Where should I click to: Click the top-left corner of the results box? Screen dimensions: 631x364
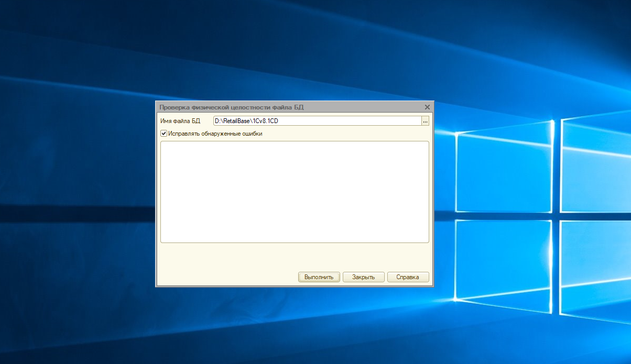(x=161, y=142)
